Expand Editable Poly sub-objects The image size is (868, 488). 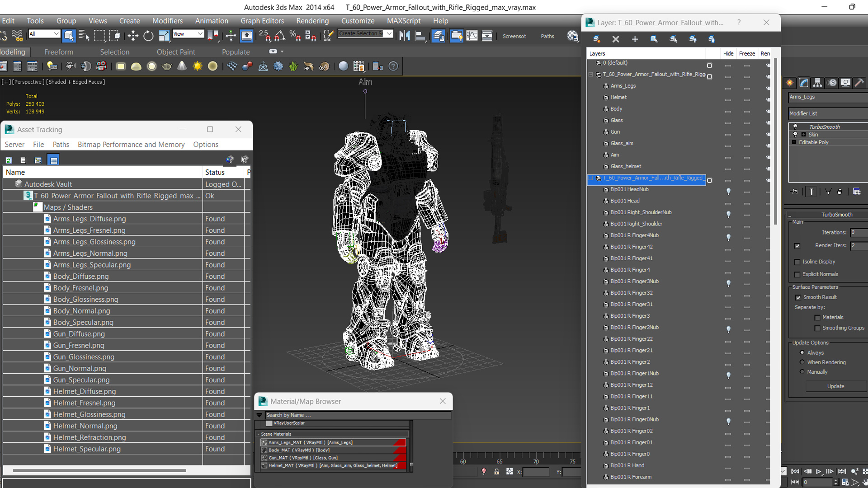[794, 142]
